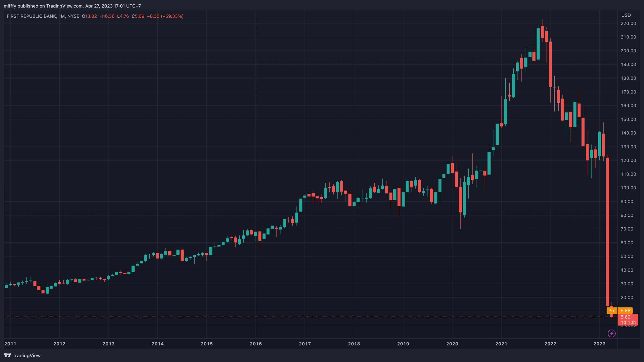
Task: Click the TradingView logo at bottom left
Action: (x=22, y=356)
